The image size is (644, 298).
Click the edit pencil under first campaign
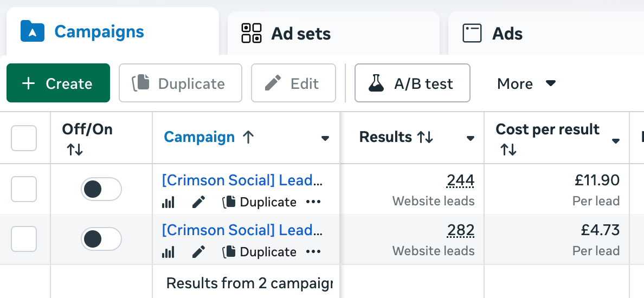tap(199, 203)
